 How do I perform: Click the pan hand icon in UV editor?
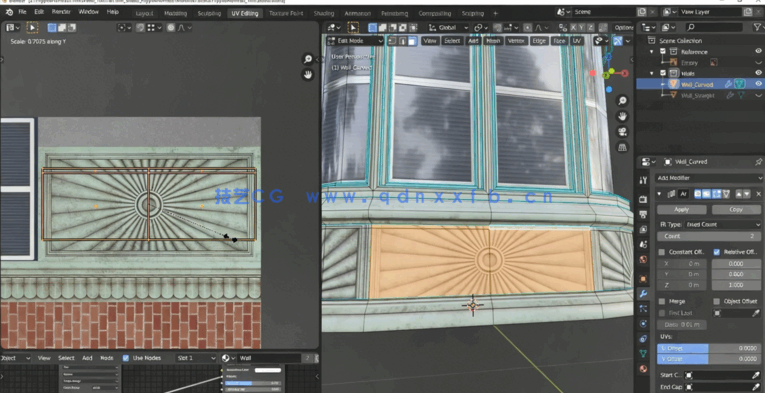pyautogui.click(x=308, y=74)
